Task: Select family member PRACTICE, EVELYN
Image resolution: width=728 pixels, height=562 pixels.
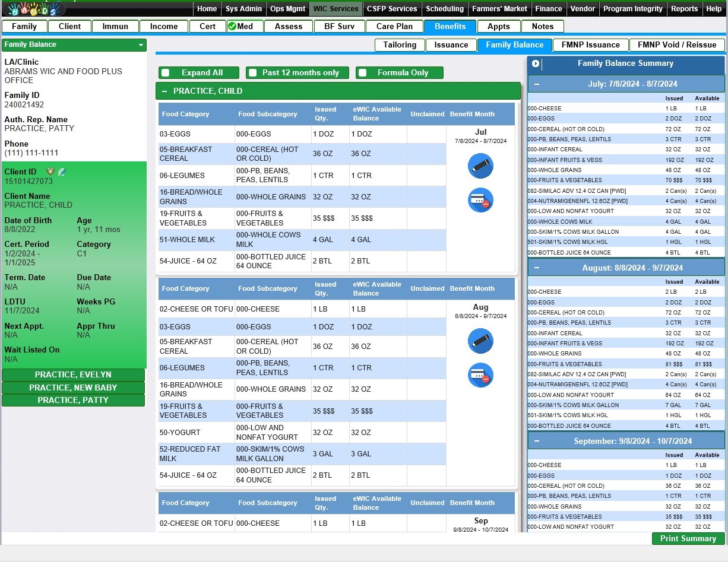Action: pyautogui.click(x=73, y=375)
